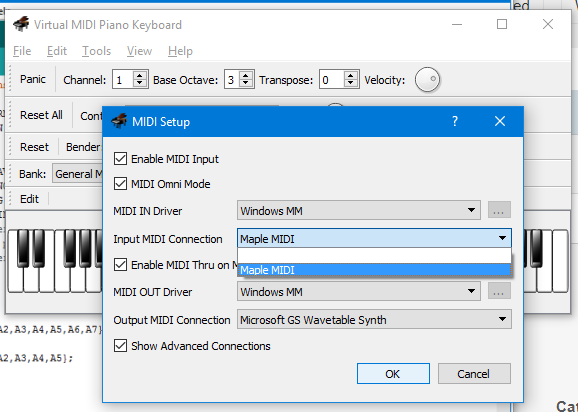Increase the Channel spin box value
Image resolution: width=578 pixels, height=412 pixels.
(139, 75)
